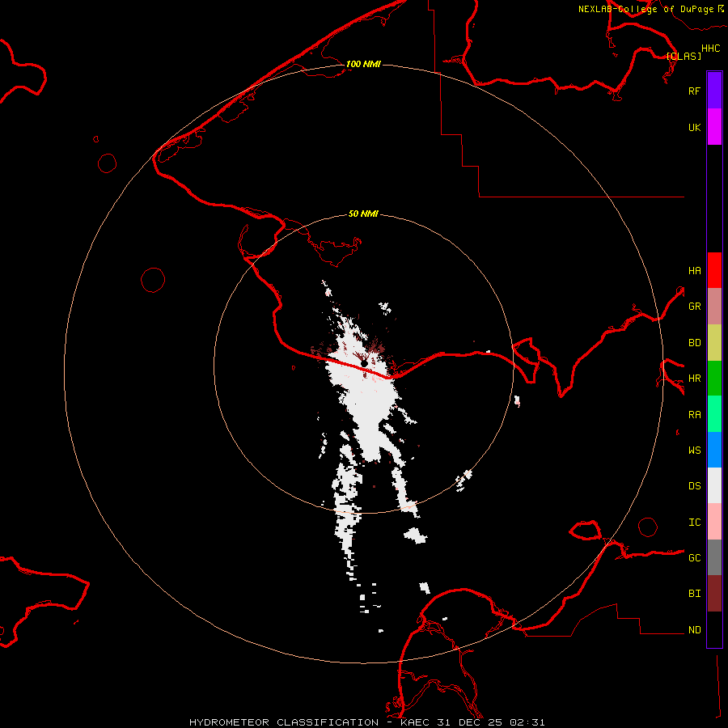
Task: Click the 31 DEC 25 date stamp
Action: (470, 722)
